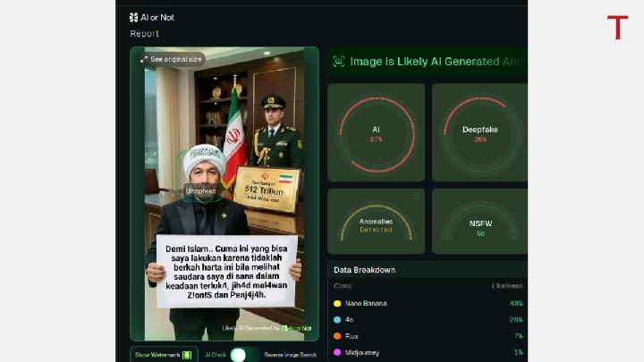Click the red T logo in the corner
The width and height of the screenshot is (644, 362).
point(617,28)
